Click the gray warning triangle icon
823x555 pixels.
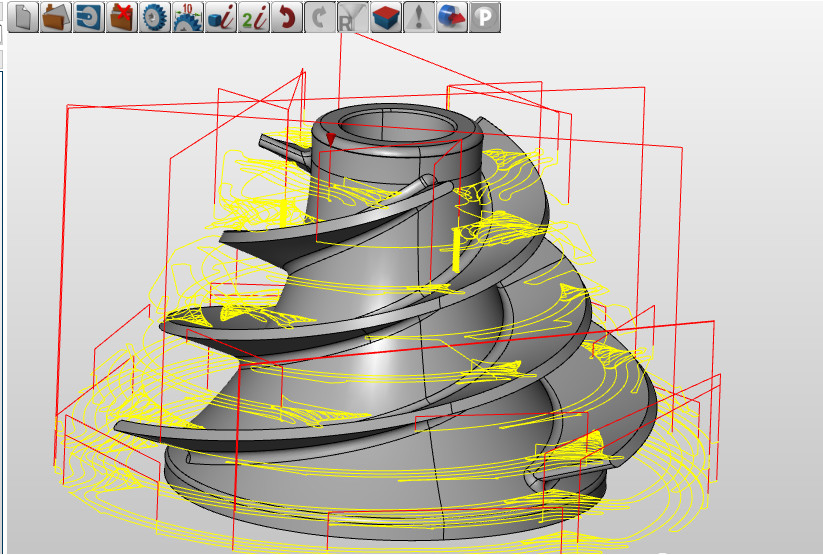click(x=419, y=17)
